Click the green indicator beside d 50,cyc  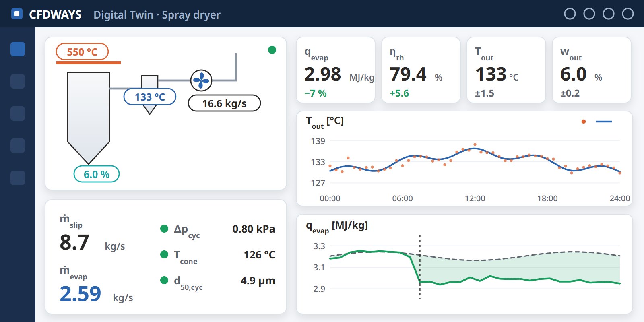click(164, 280)
